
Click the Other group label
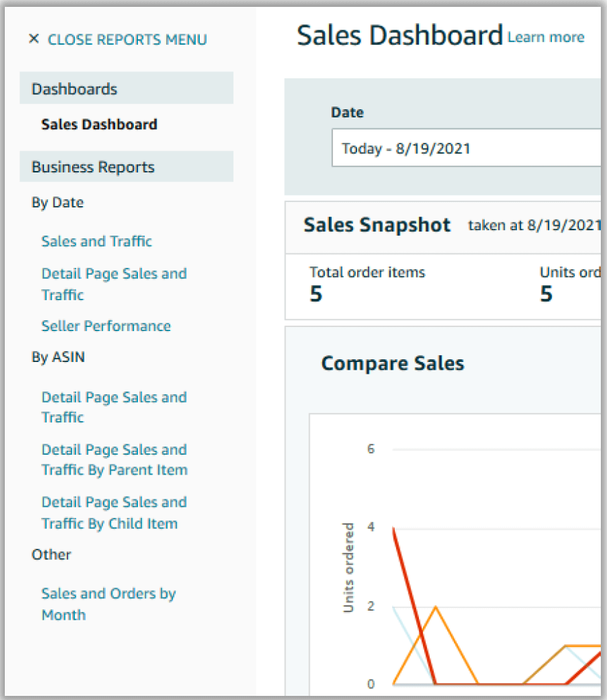pos(51,554)
